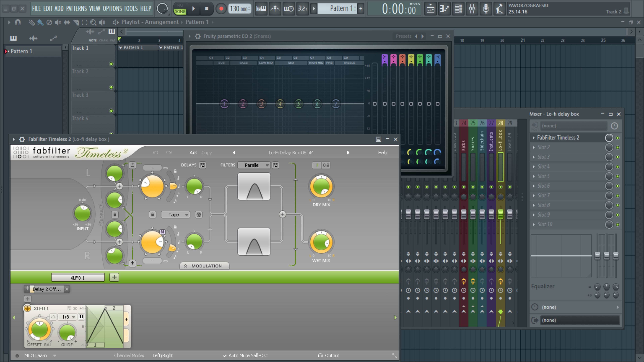This screenshot has width=644, height=362.
Task: Open the Channel rack icon in toolbar
Action: click(x=458, y=9)
